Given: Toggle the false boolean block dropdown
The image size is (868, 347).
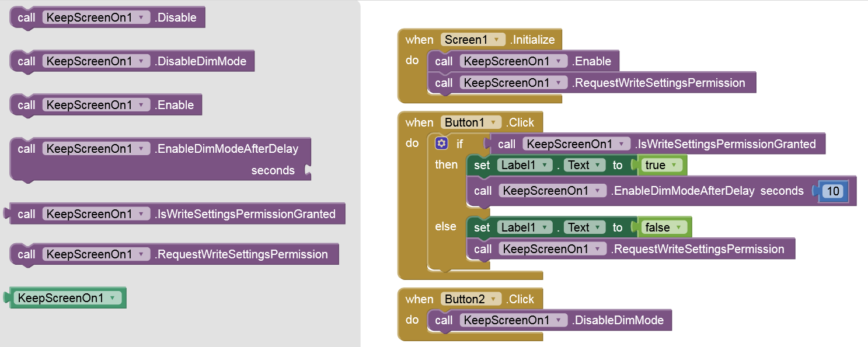Looking at the screenshot, I should point(679,227).
